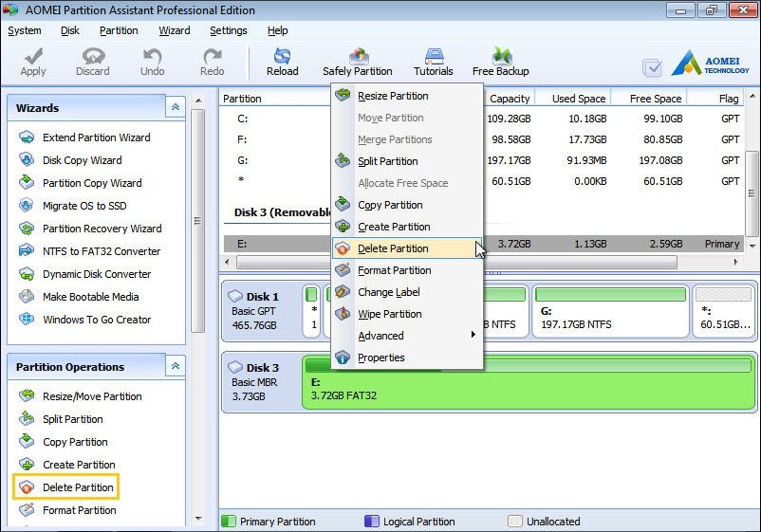This screenshot has width=761, height=532.
Task: Open Partition Recovery Wizard
Action: pyautogui.click(x=90, y=229)
